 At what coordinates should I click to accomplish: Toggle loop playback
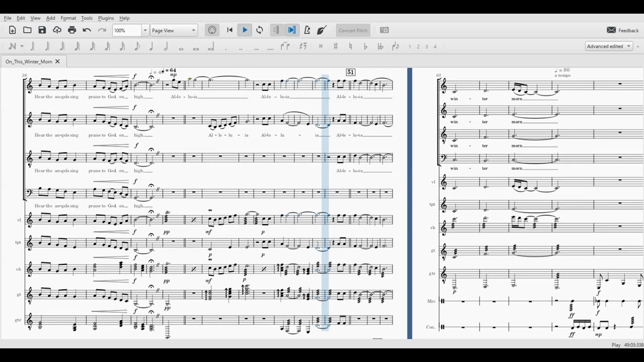point(260,30)
